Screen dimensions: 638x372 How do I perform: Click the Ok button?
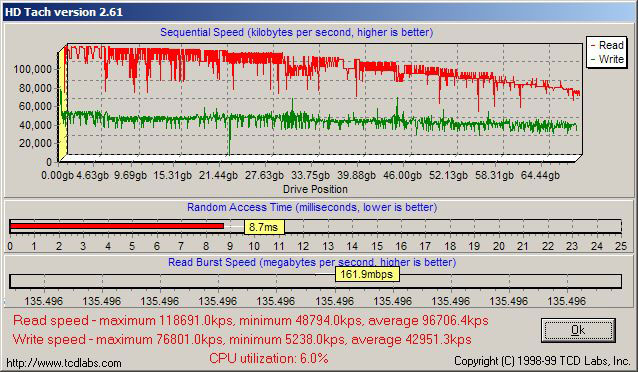coord(578,330)
